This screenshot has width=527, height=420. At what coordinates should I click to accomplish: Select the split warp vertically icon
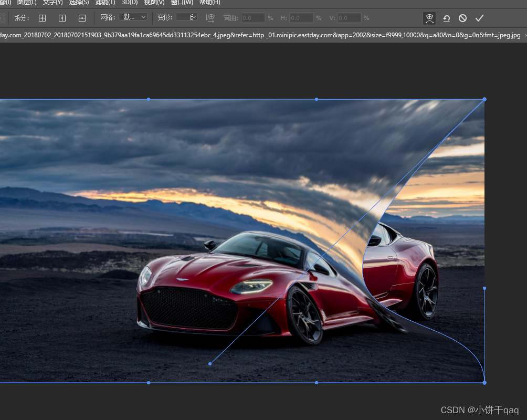tap(62, 18)
